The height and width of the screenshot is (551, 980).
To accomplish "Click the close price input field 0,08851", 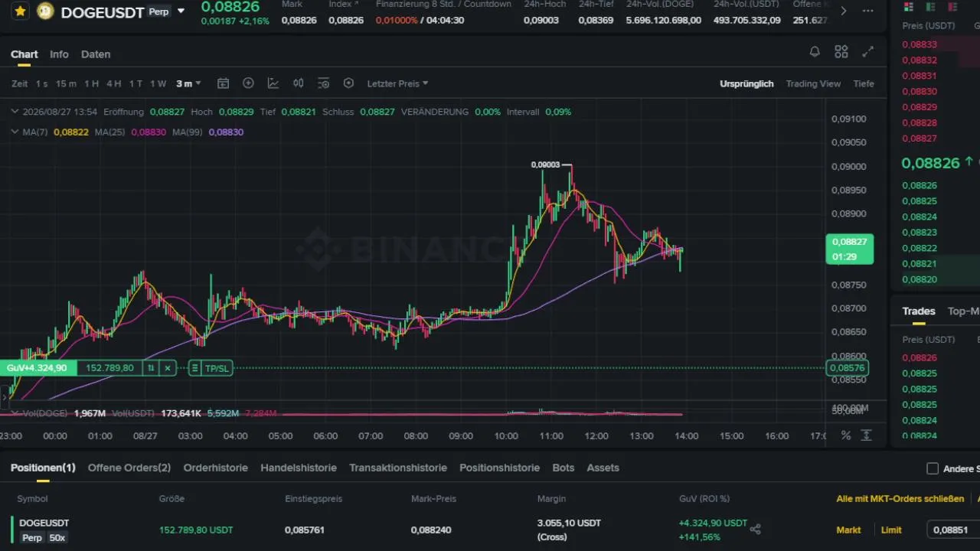I will pyautogui.click(x=953, y=530).
